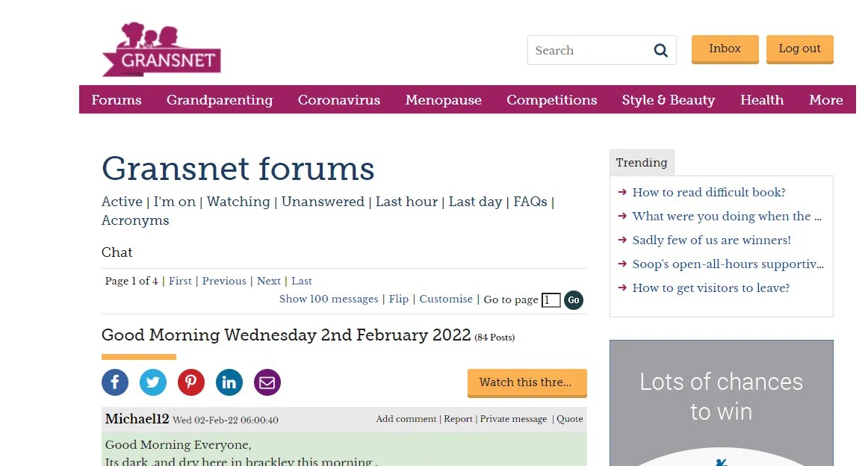Open the Competitions section
The image size is (868, 466).
(x=551, y=100)
